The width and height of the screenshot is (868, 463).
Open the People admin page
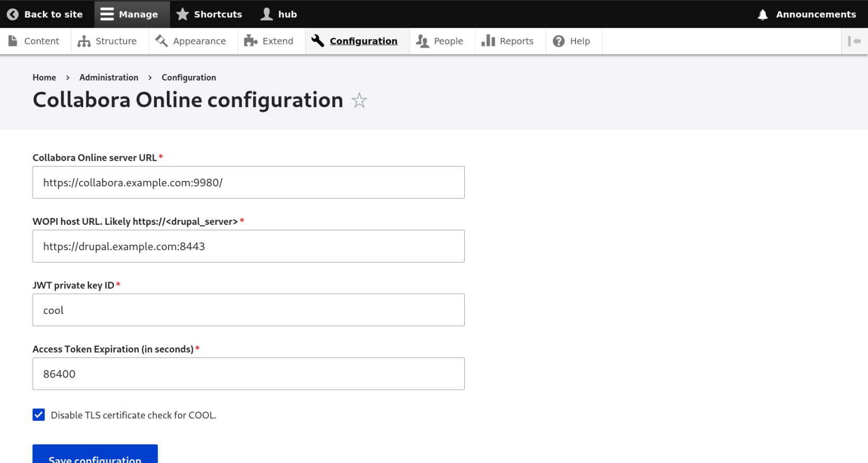440,41
